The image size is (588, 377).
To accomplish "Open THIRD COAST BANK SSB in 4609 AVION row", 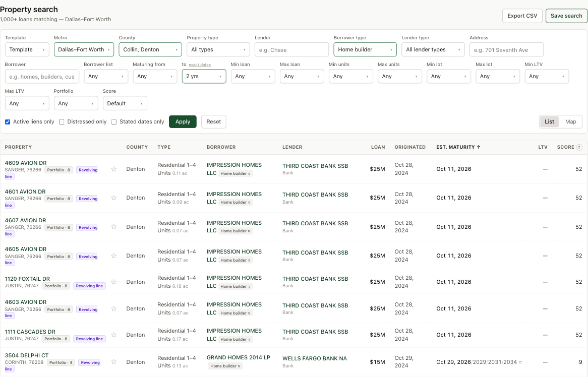I will pos(315,166).
